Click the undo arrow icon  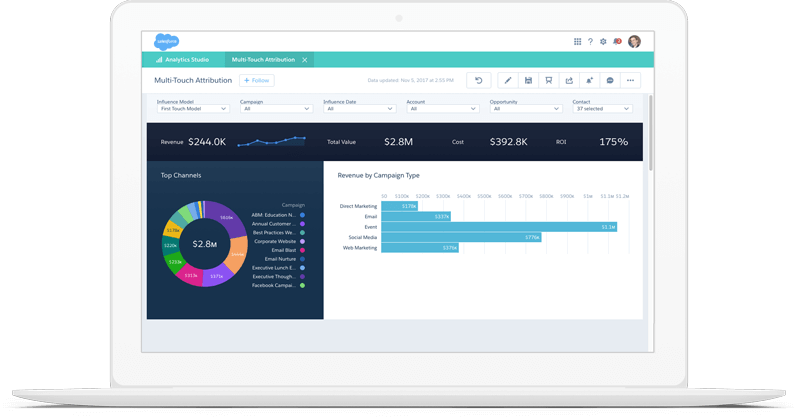click(479, 80)
